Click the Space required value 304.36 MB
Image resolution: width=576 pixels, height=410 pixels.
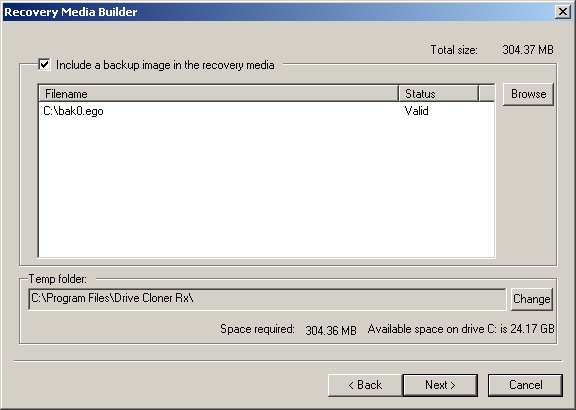pos(331,330)
